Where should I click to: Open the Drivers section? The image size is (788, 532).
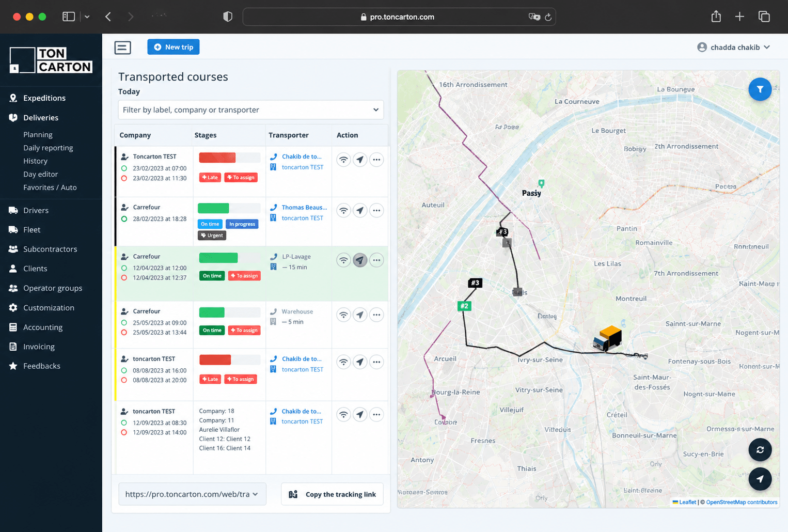click(x=36, y=210)
